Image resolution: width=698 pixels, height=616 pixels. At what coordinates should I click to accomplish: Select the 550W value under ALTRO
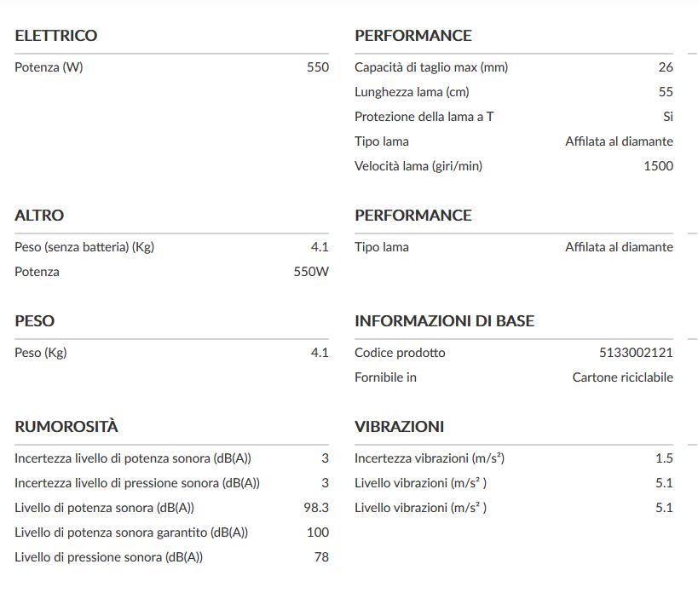311,272
